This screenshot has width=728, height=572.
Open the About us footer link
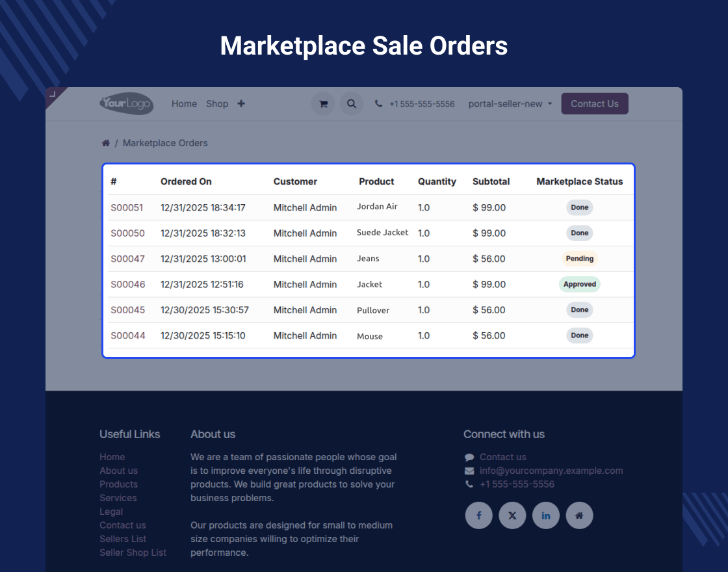click(x=118, y=471)
